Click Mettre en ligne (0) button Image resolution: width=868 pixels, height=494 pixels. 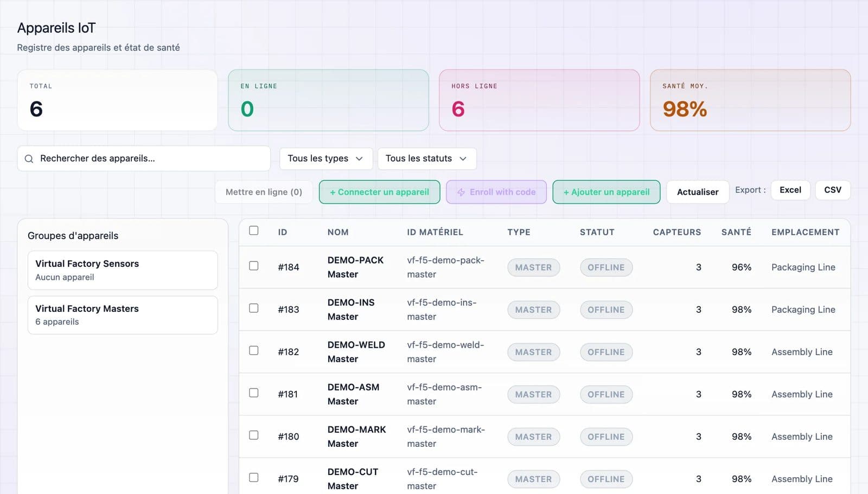(x=264, y=192)
